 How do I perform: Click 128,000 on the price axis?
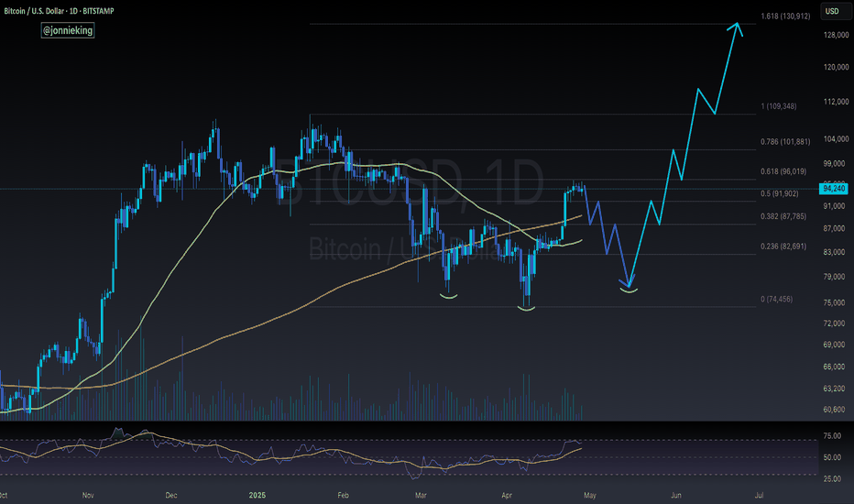(836, 35)
